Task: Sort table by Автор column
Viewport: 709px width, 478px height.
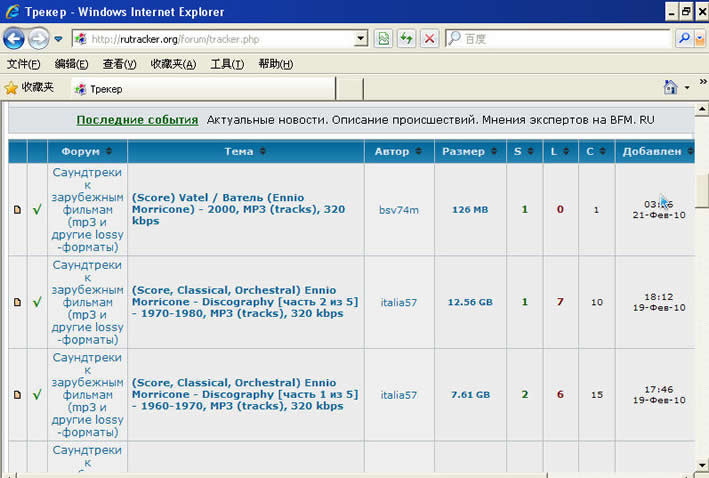Action: pos(399,151)
